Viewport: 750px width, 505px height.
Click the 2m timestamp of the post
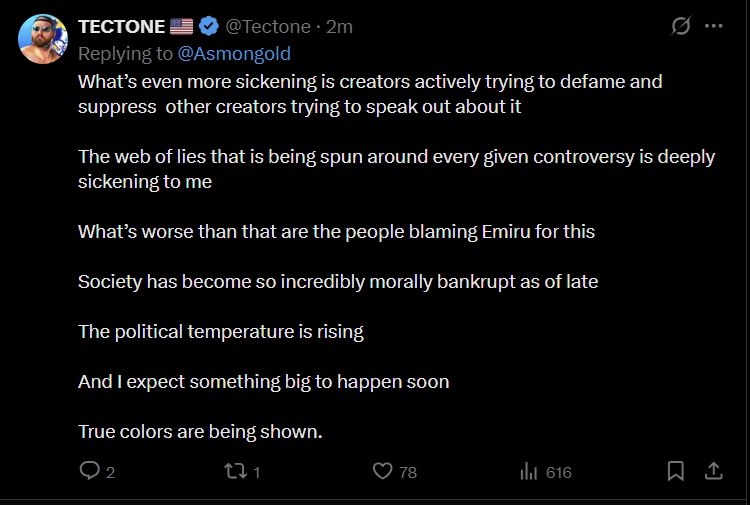click(339, 27)
